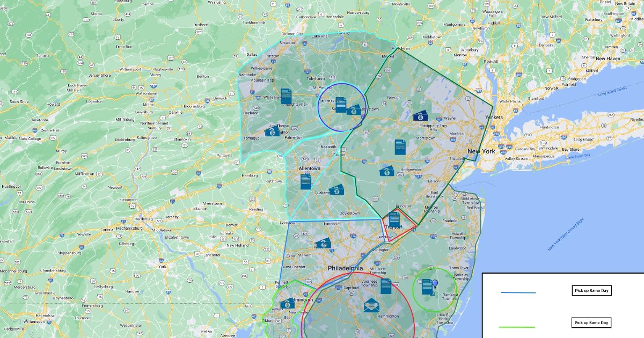
Task: Click Pick up Same Day beside green line
Action: tap(591, 323)
